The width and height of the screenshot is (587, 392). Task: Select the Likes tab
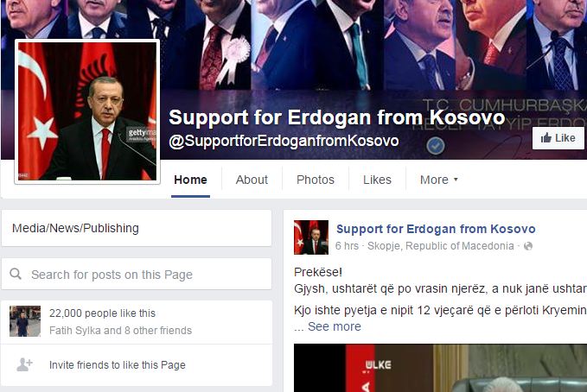click(377, 180)
